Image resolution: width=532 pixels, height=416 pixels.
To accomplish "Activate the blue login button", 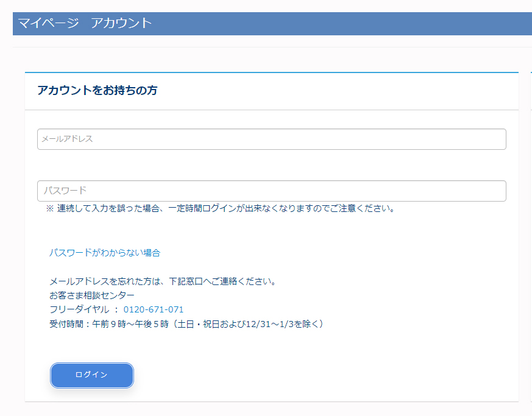I will [x=91, y=375].
